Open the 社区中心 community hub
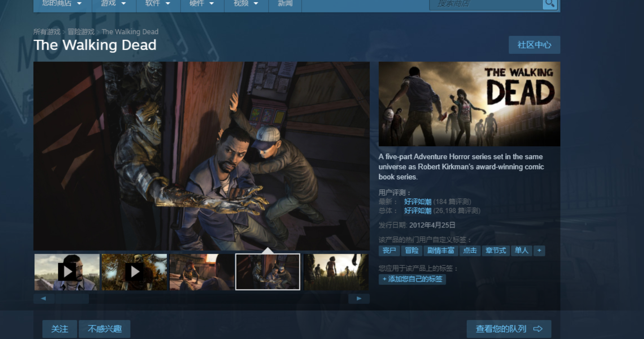 (x=534, y=45)
